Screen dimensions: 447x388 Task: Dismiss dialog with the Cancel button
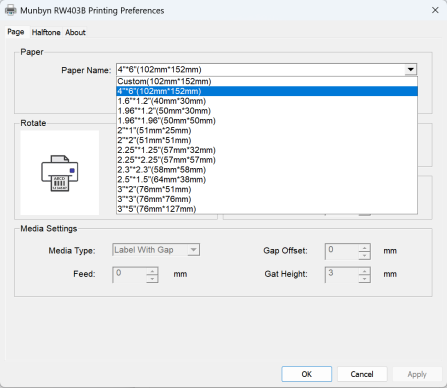[x=362, y=374]
